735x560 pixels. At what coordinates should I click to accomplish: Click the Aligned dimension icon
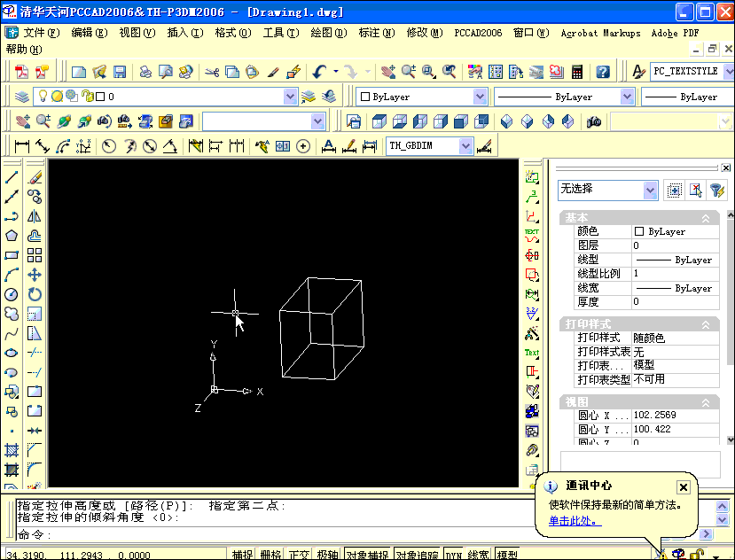coord(43,146)
